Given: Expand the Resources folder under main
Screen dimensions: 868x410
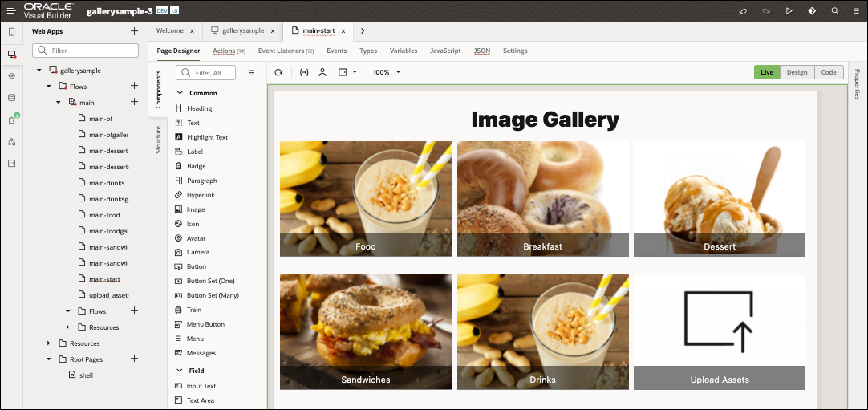Looking at the screenshot, I should [67, 327].
